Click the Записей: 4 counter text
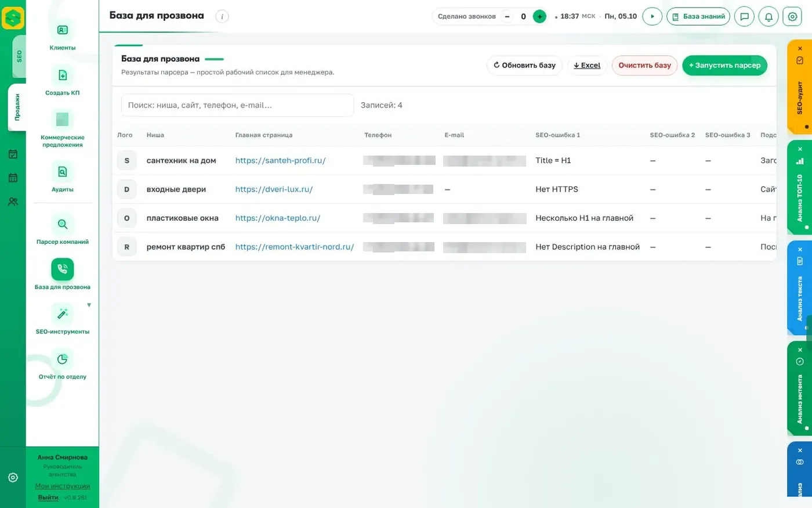Image resolution: width=812 pixels, height=508 pixels. (x=382, y=105)
